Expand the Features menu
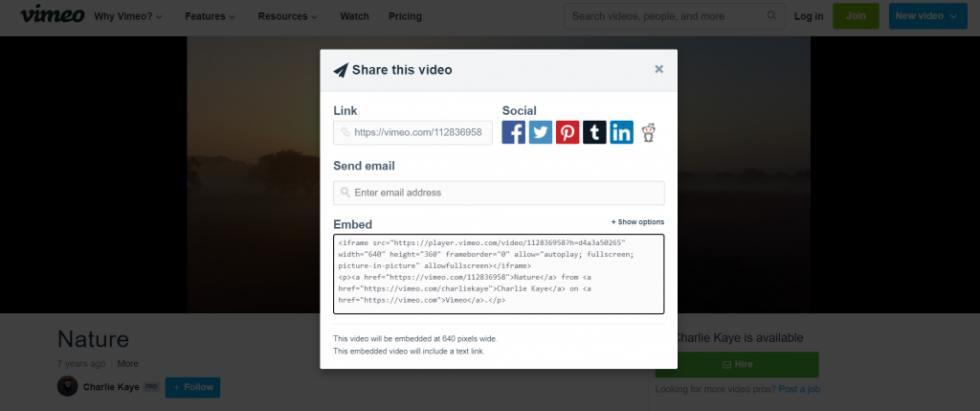Viewport: 980px width, 411px height. click(x=210, y=16)
